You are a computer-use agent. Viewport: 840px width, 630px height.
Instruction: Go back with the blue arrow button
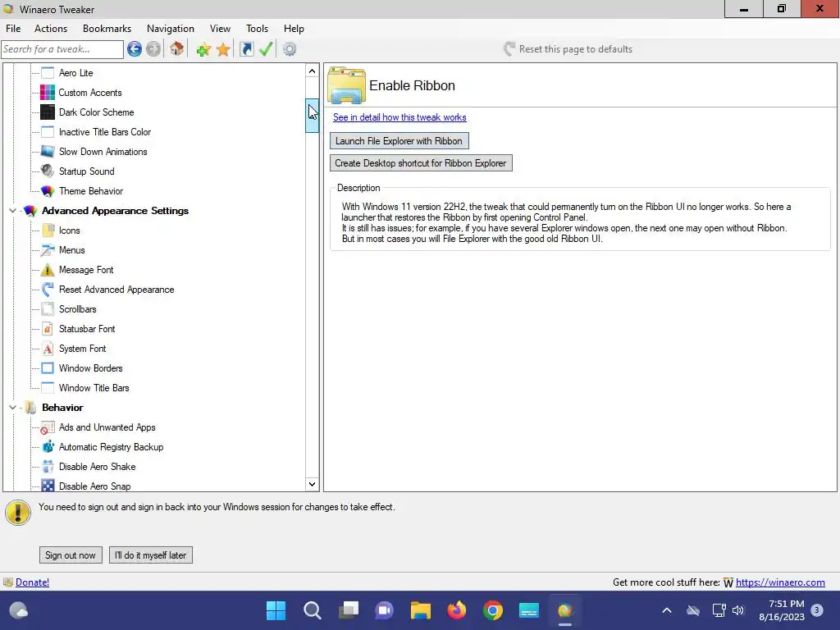pyautogui.click(x=135, y=49)
